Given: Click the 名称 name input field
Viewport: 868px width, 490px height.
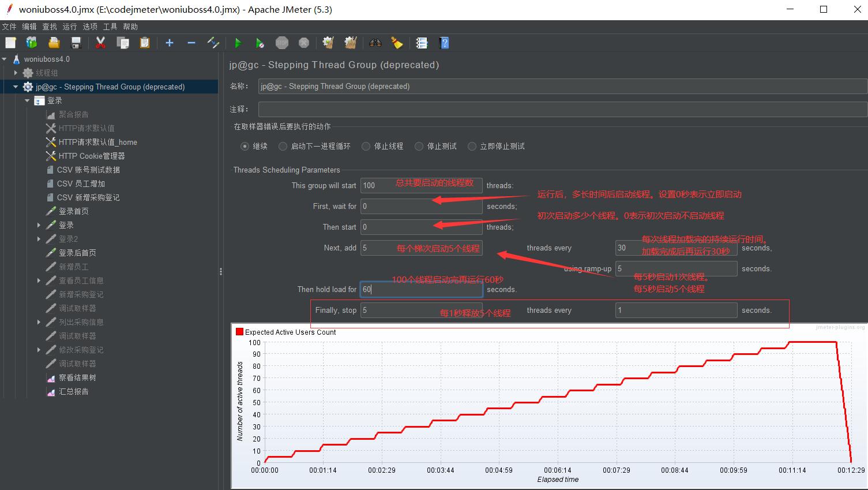Looking at the screenshot, I should tap(562, 87).
